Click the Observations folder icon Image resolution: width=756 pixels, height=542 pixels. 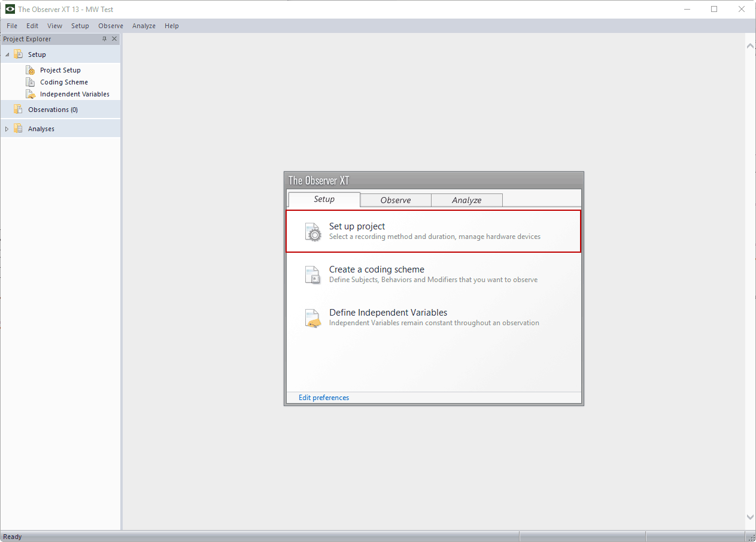point(18,110)
